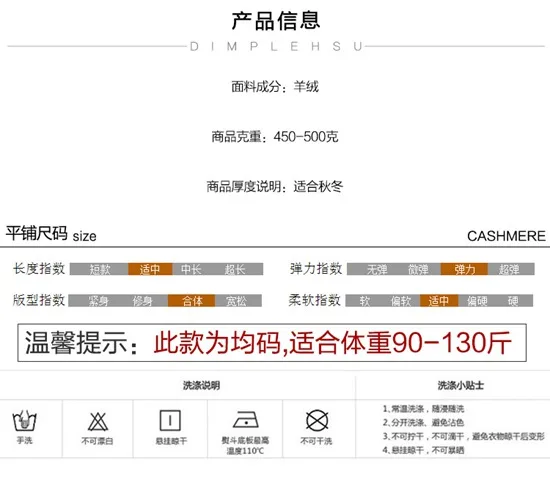The height and width of the screenshot is (480, 550).
Task: Click the 洗涤小贴士 header
Action: [461, 385]
